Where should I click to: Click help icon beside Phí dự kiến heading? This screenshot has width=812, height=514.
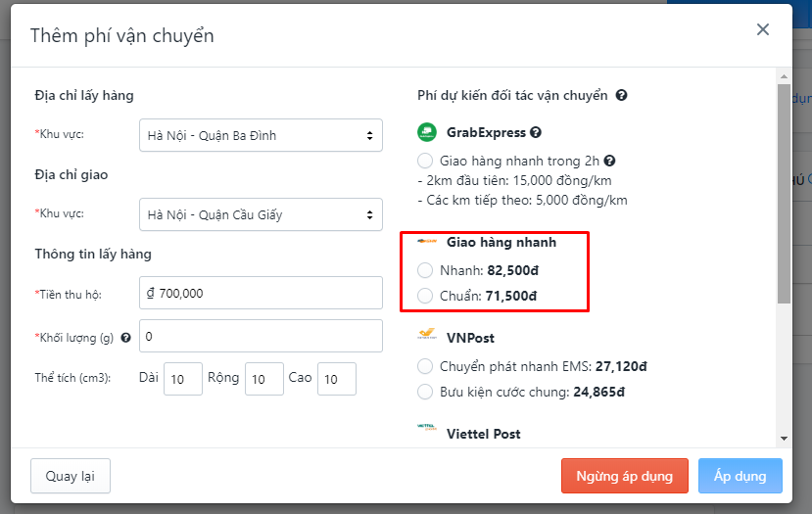click(x=621, y=95)
